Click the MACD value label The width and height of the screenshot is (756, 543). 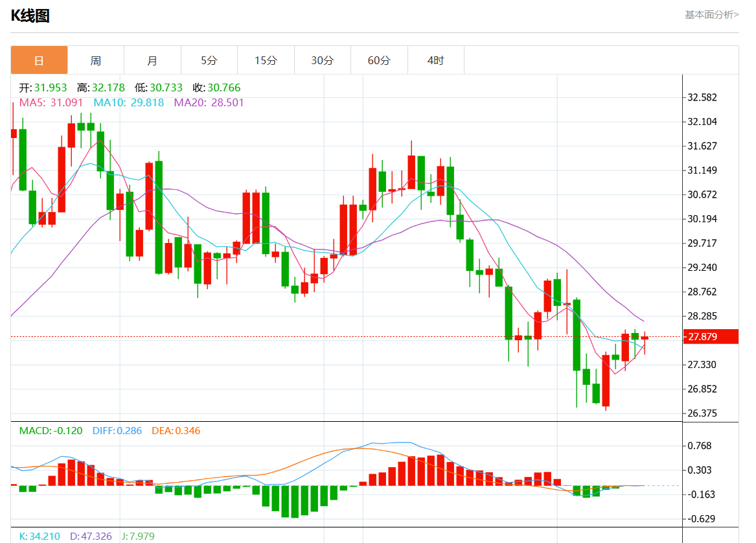(51, 430)
